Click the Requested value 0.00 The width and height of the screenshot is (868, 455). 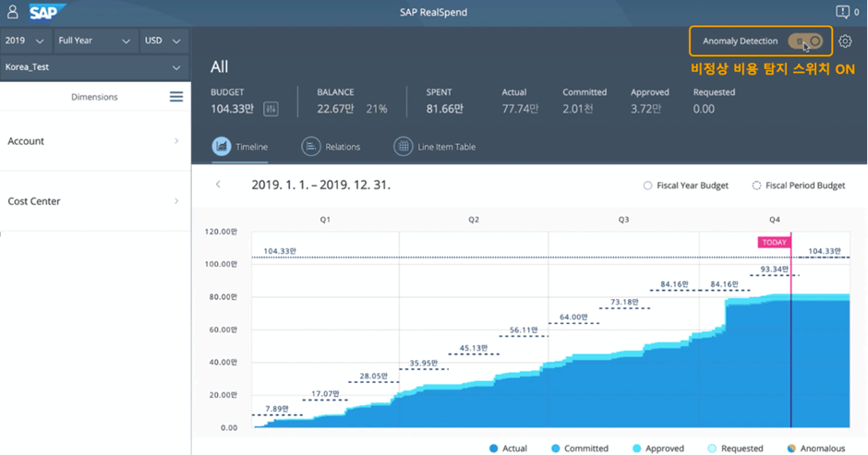[x=704, y=109]
